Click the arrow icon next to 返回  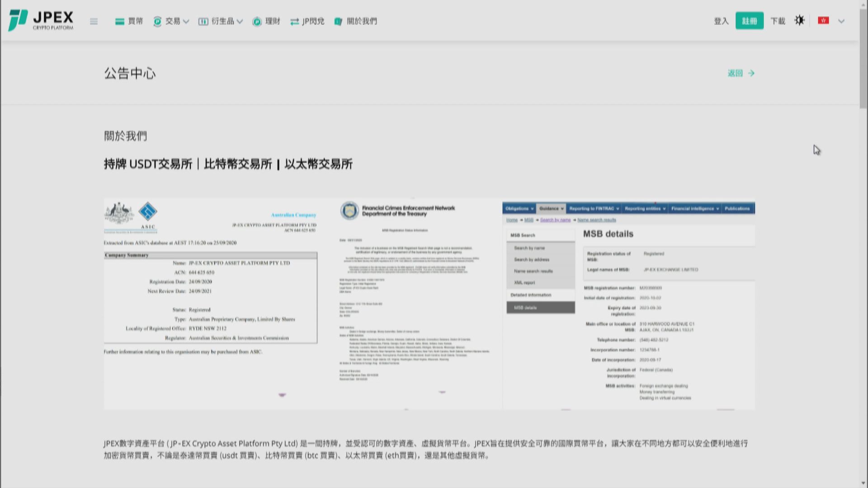coord(751,73)
